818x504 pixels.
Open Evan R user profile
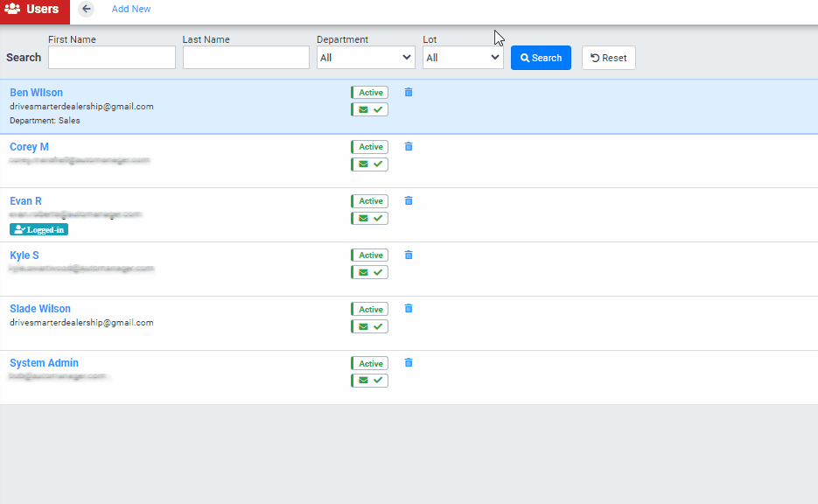click(x=25, y=201)
